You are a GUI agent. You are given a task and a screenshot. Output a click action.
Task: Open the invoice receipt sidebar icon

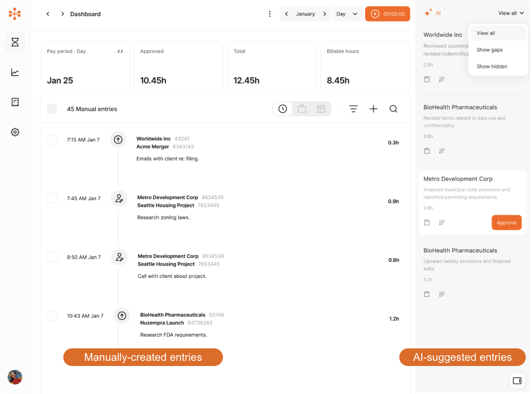pyautogui.click(x=15, y=102)
